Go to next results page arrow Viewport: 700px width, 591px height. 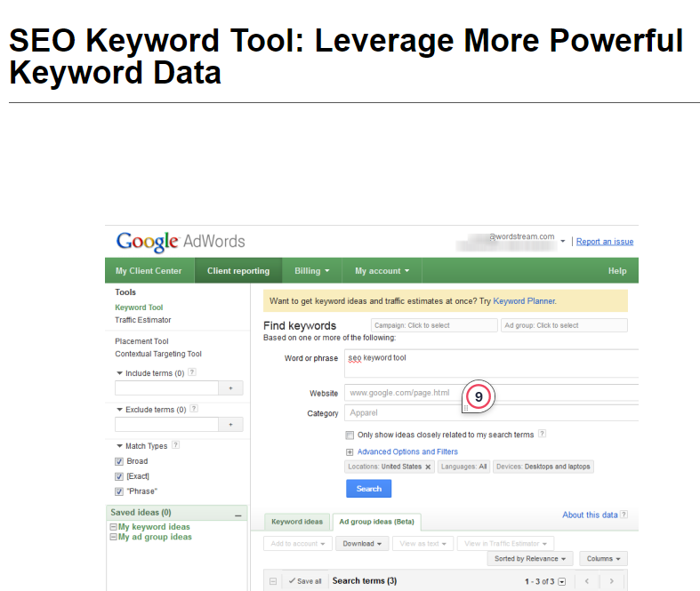(x=611, y=580)
